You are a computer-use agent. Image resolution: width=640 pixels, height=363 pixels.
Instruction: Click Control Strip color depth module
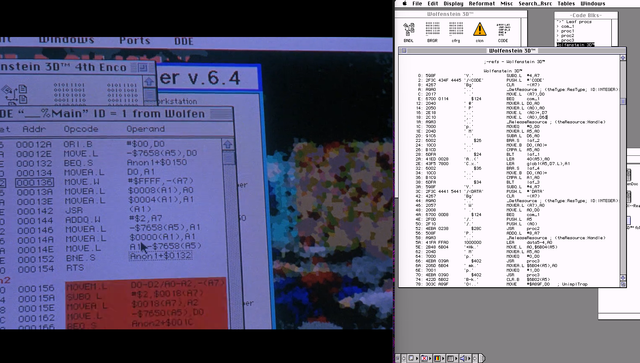tap(438, 359)
